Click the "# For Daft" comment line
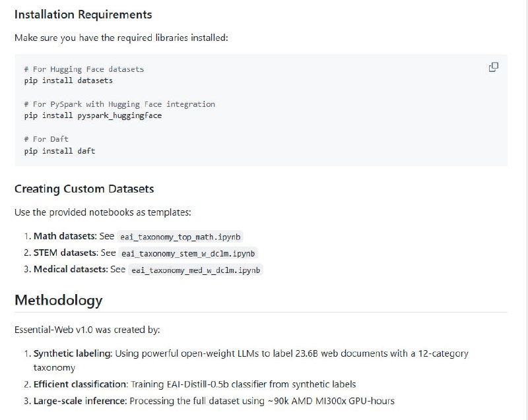Screen dimensions: 528x420 click(x=46, y=139)
